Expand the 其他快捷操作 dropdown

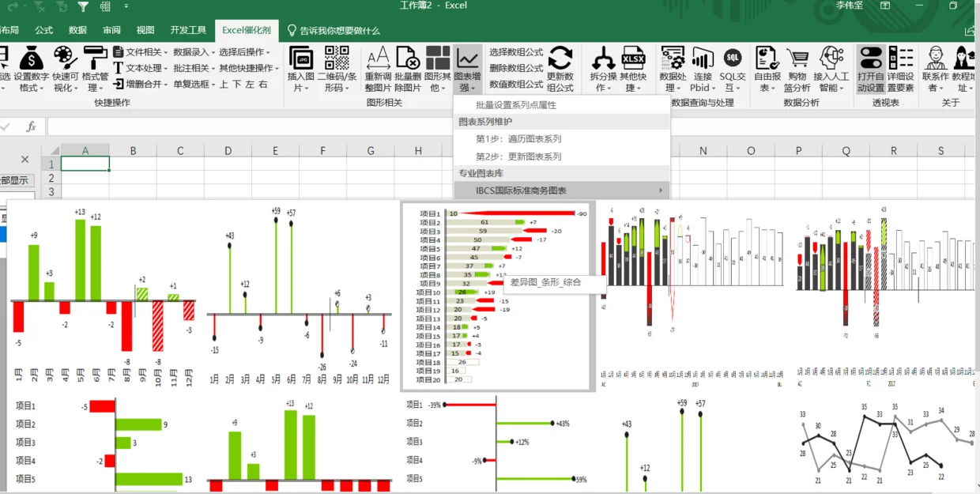(248, 68)
